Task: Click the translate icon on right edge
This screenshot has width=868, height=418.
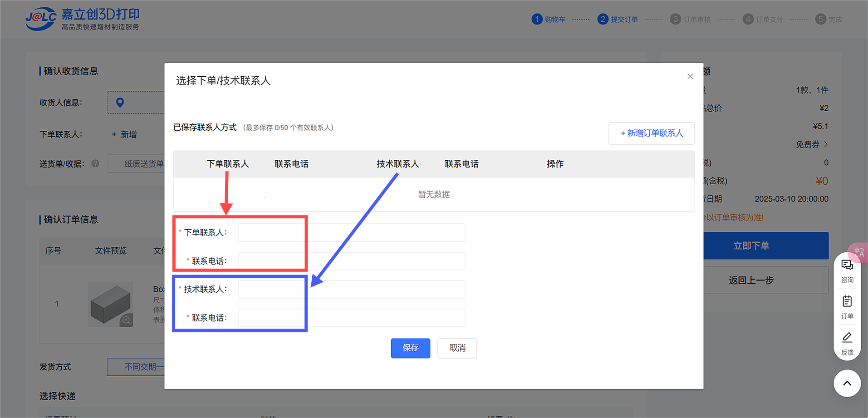Action: 859,252
